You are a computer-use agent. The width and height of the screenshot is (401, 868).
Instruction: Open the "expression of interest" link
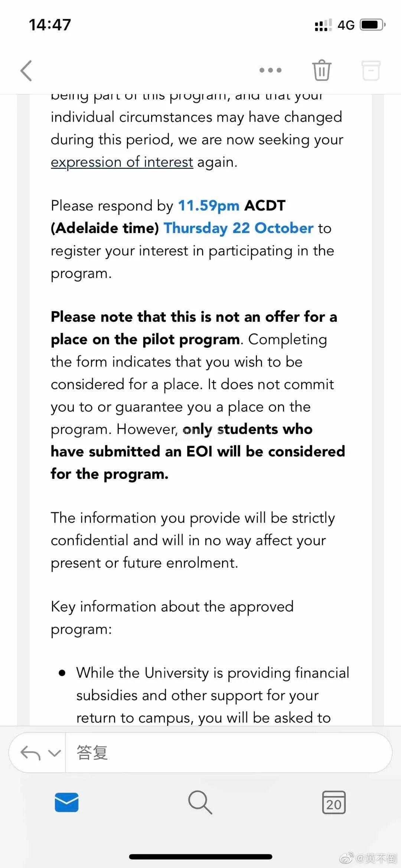coord(122,162)
